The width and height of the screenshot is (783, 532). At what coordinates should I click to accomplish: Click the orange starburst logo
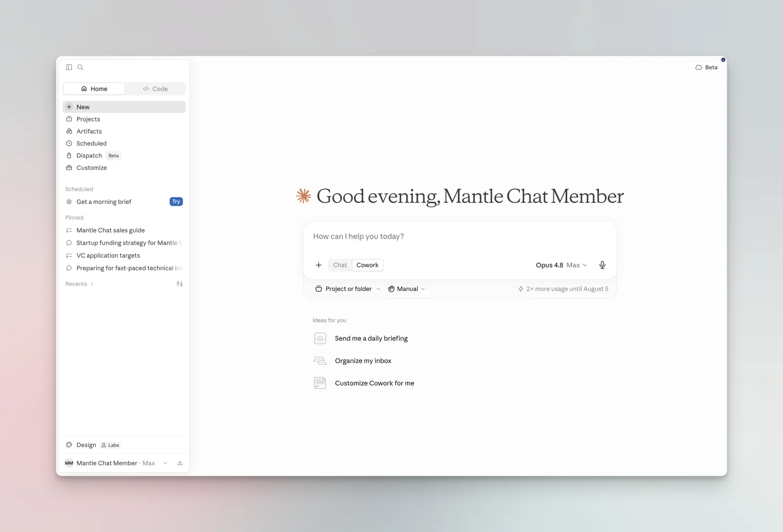pos(303,196)
